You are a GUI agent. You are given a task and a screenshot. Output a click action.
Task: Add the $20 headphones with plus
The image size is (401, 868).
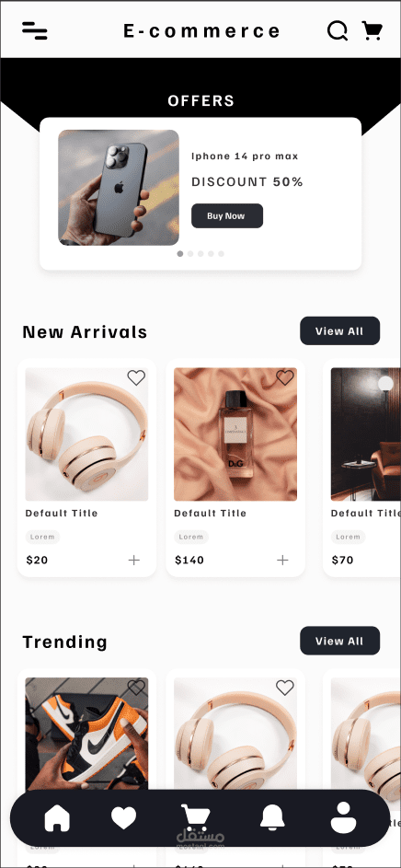tap(134, 561)
